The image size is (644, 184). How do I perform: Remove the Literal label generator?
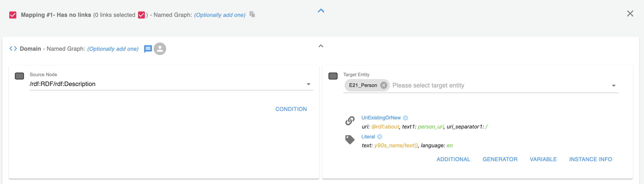[380, 137]
